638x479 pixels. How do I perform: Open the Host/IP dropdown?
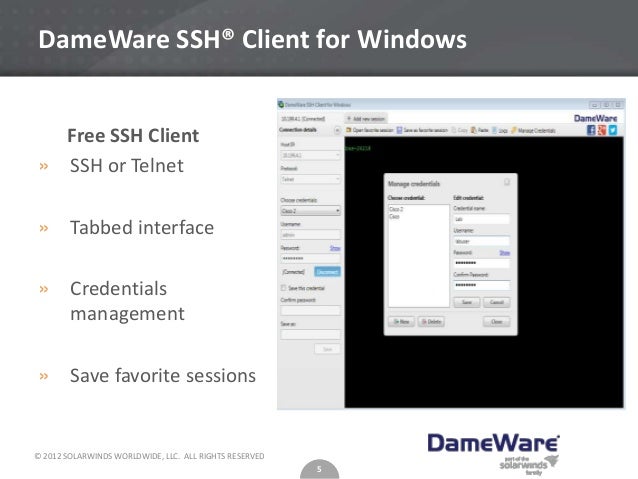[x=310, y=155]
